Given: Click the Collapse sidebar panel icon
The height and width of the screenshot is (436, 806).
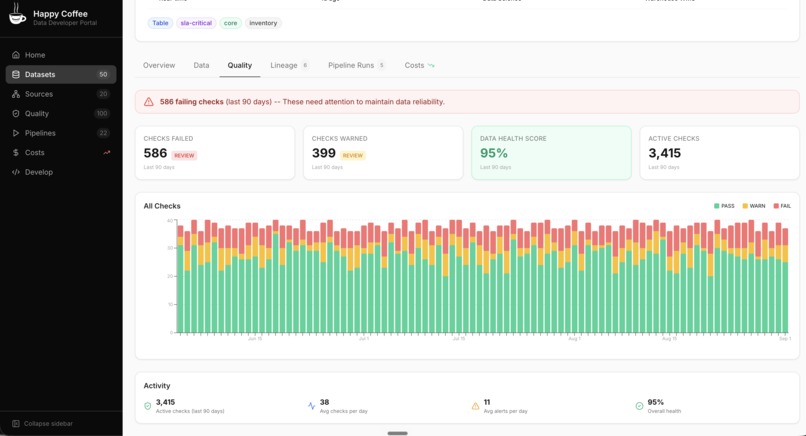Looking at the screenshot, I should click(15, 424).
